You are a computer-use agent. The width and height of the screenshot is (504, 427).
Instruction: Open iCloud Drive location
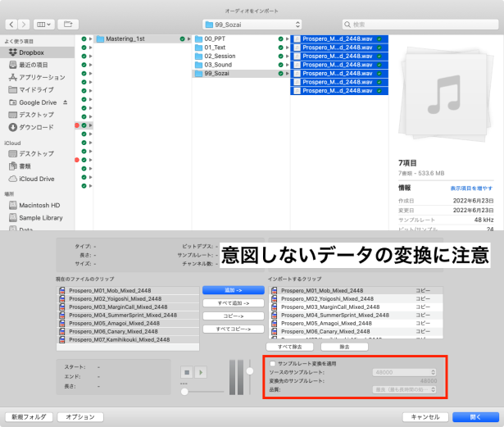coord(37,179)
